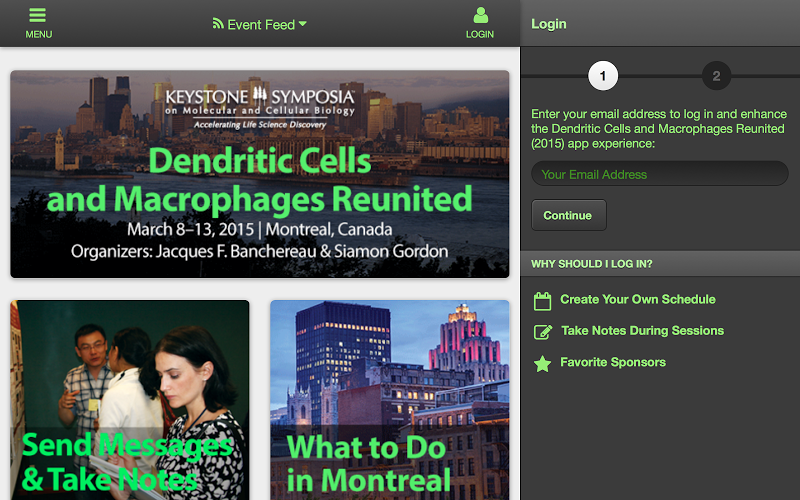The height and width of the screenshot is (500, 800).
Task: Click the star icon for Favorite Sponsors
Action: pos(542,364)
